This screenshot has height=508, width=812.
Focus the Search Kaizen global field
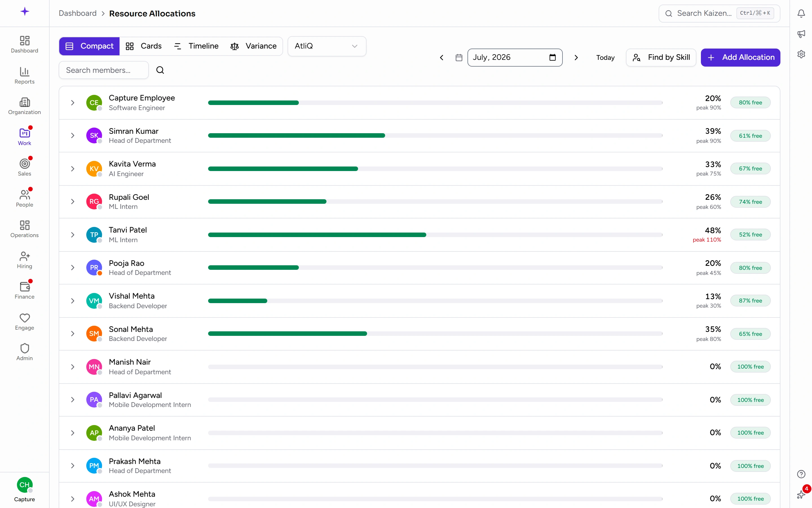719,14
